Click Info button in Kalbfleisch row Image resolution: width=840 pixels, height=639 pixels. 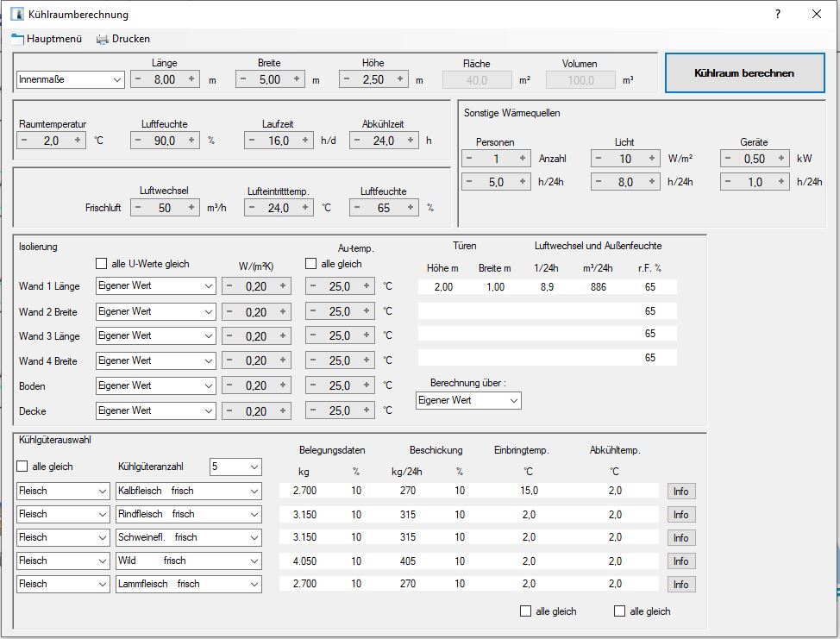pyautogui.click(x=681, y=492)
